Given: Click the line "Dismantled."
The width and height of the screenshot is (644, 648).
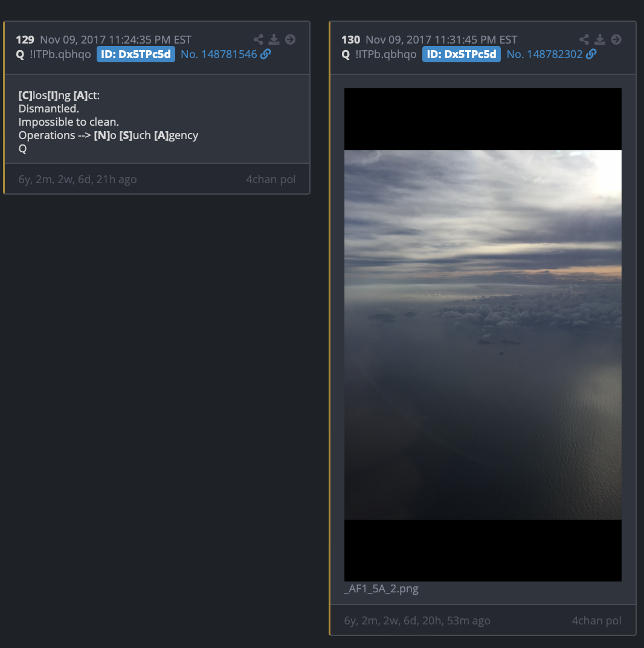Looking at the screenshot, I should 49,109.
